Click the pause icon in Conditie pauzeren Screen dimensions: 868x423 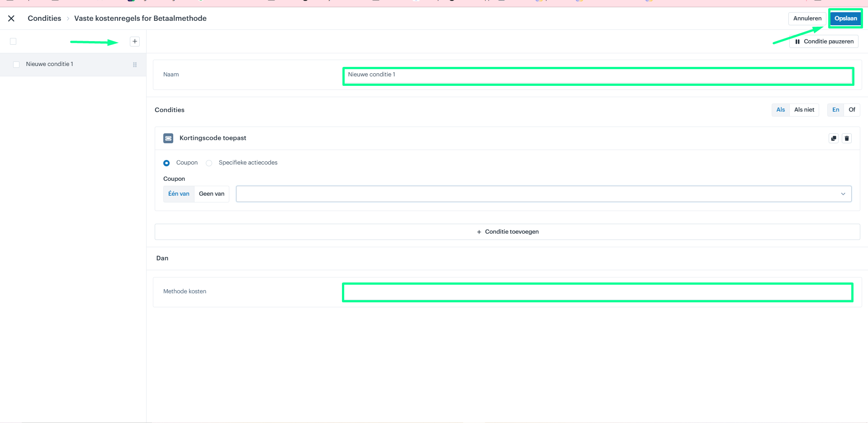797,42
